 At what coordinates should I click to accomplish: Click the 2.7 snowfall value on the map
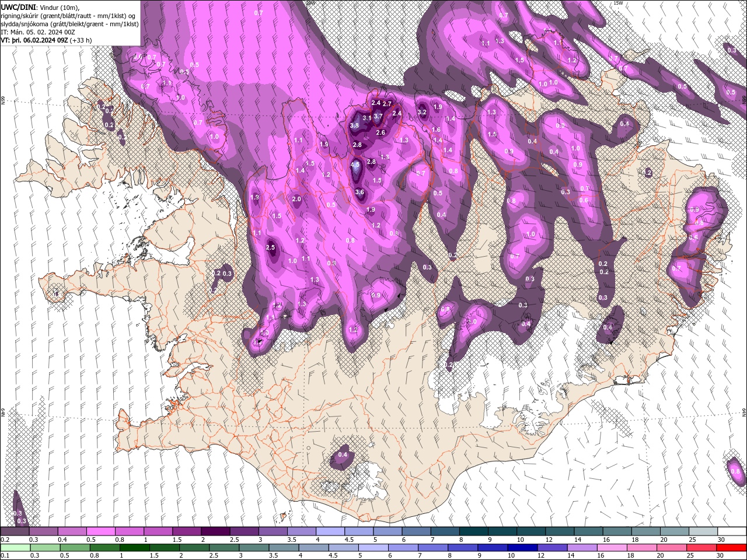(386, 104)
